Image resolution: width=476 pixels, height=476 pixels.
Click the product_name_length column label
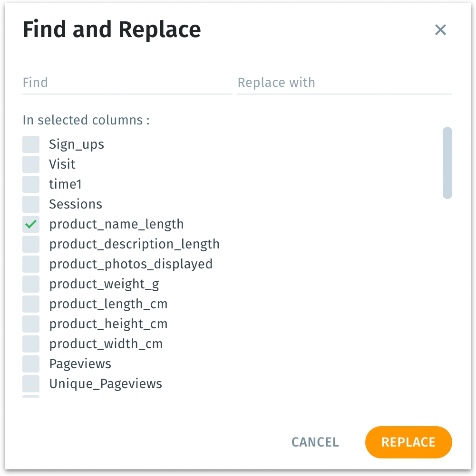[117, 224]
